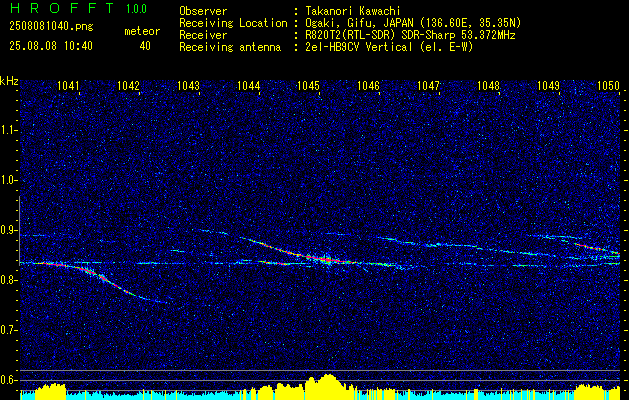Click the 1042 time axis marker
This screenshot has height=400, width=629.
point(128,85)
